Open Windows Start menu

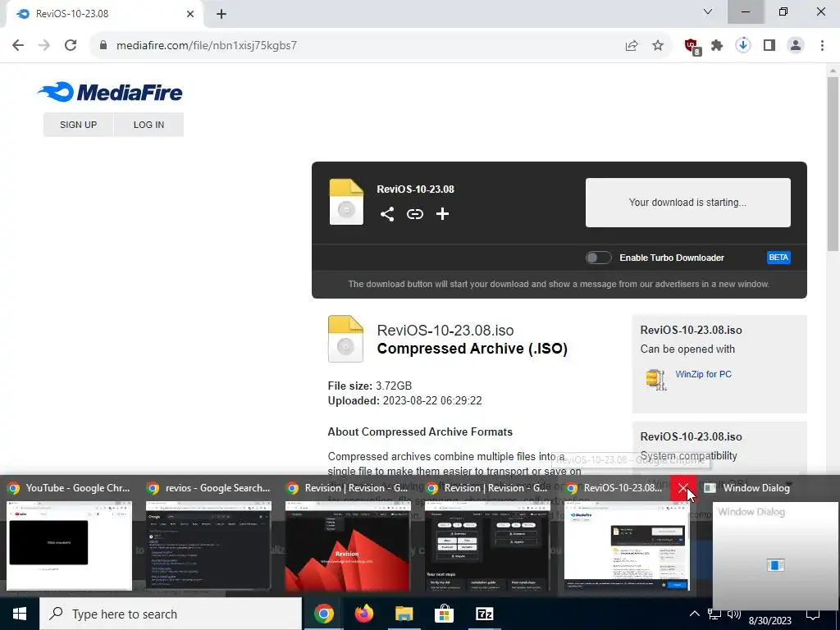tap(20, 614)
